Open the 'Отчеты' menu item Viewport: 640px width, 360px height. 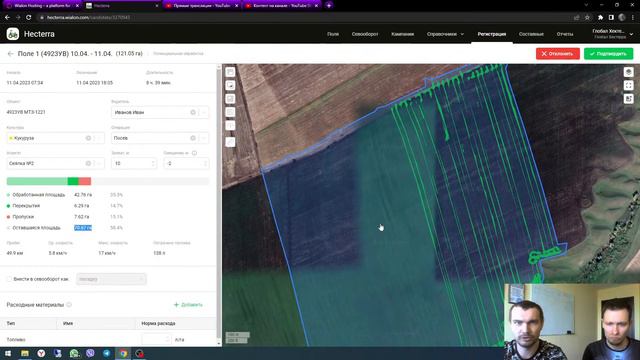[x=565, y=34]
